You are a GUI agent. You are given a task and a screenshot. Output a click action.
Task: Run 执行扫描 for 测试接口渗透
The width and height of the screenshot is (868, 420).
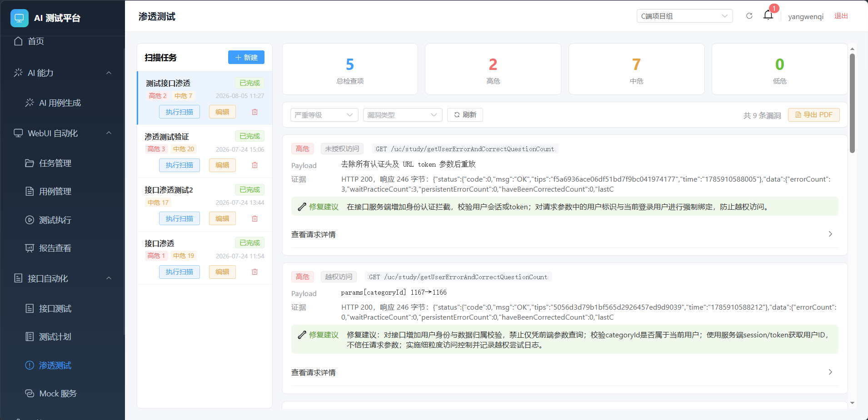point(180,112)
